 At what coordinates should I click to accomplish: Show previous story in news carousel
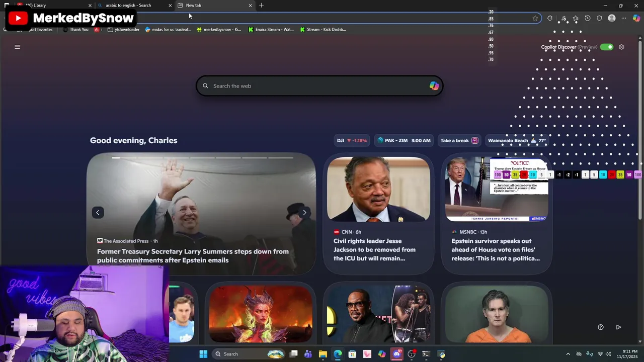tap(98, 213)
